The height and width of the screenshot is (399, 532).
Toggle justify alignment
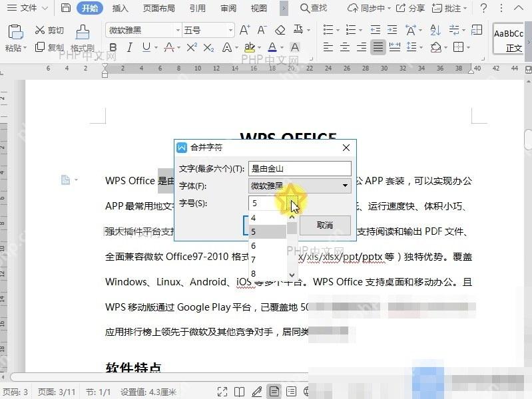click(378, 47)
